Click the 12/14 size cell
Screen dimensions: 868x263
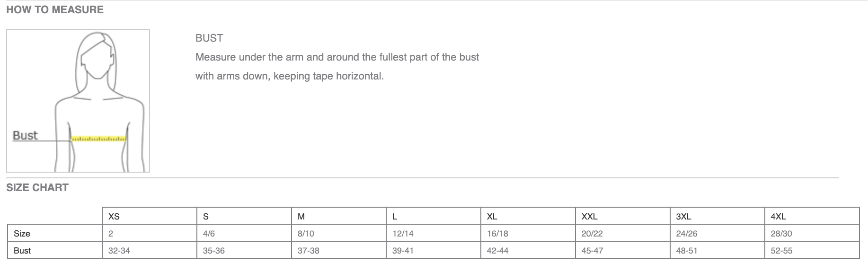tap(403, 234)
